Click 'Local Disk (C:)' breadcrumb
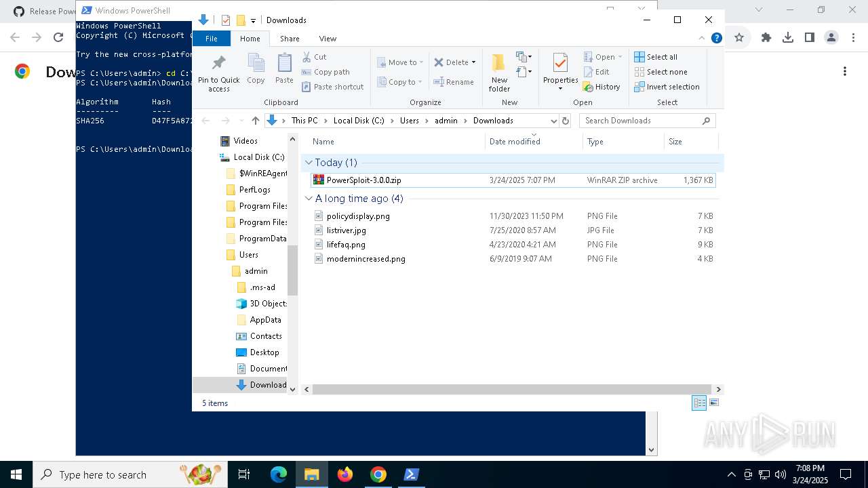 (359, 121)
